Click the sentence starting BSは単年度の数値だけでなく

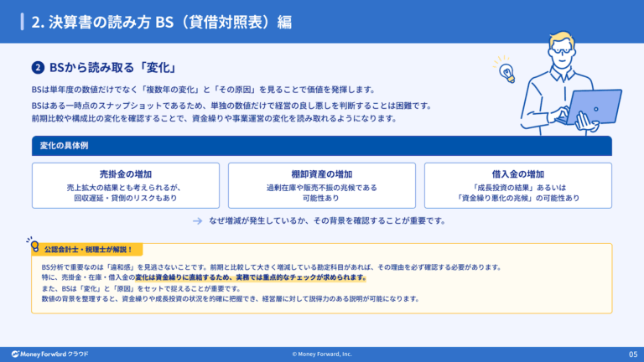(x=204, y=90)
